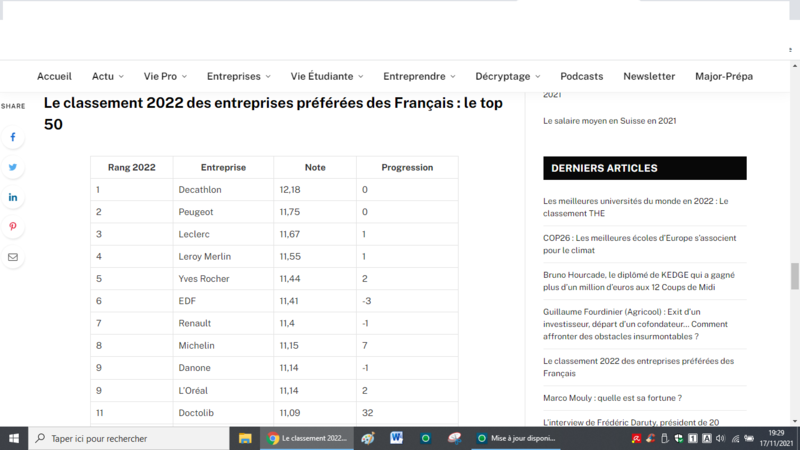Pin article on Pinterest
The width and height of the screenshot is (800, 450).
[13, 227]
